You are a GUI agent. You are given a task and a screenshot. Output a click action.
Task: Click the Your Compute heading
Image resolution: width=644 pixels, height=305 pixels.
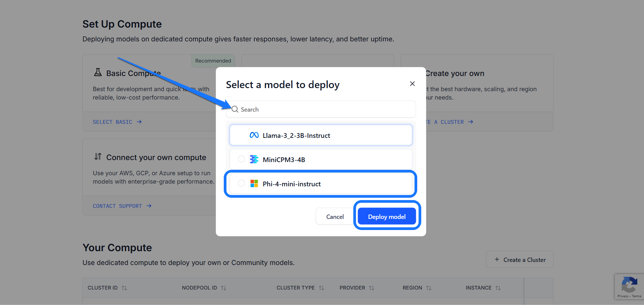[117, 248]
